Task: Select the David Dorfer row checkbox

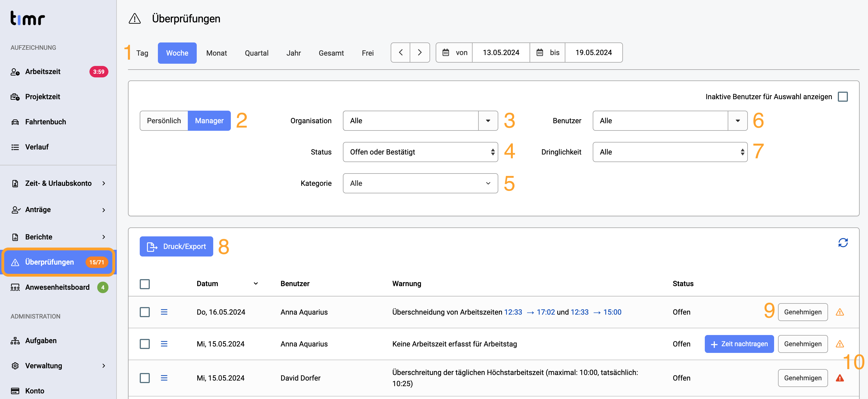Action: (145, 378)
